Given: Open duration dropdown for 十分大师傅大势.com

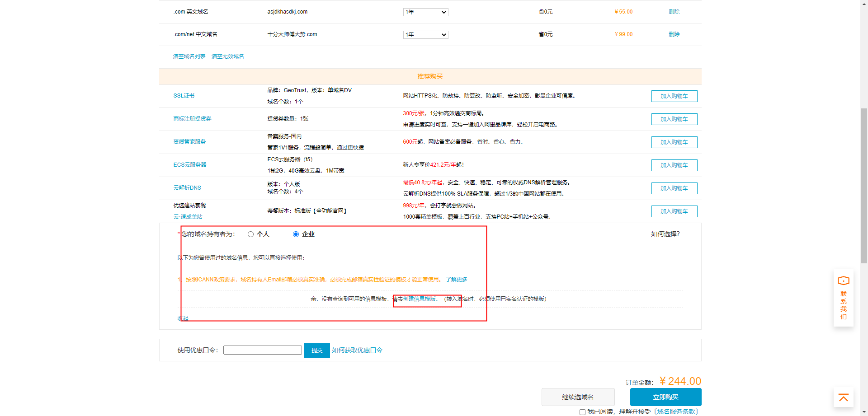Looking at the screenshot, I should [x=425, y=34].
